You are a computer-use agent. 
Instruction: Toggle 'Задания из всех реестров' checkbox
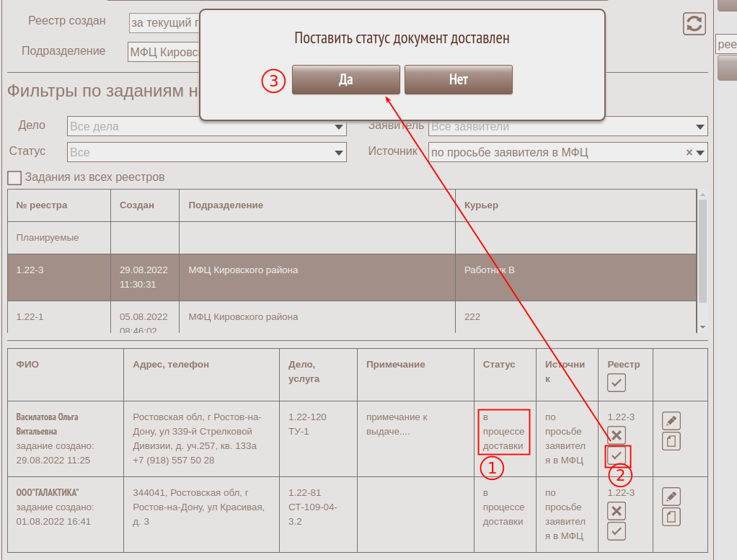(14, 177)
